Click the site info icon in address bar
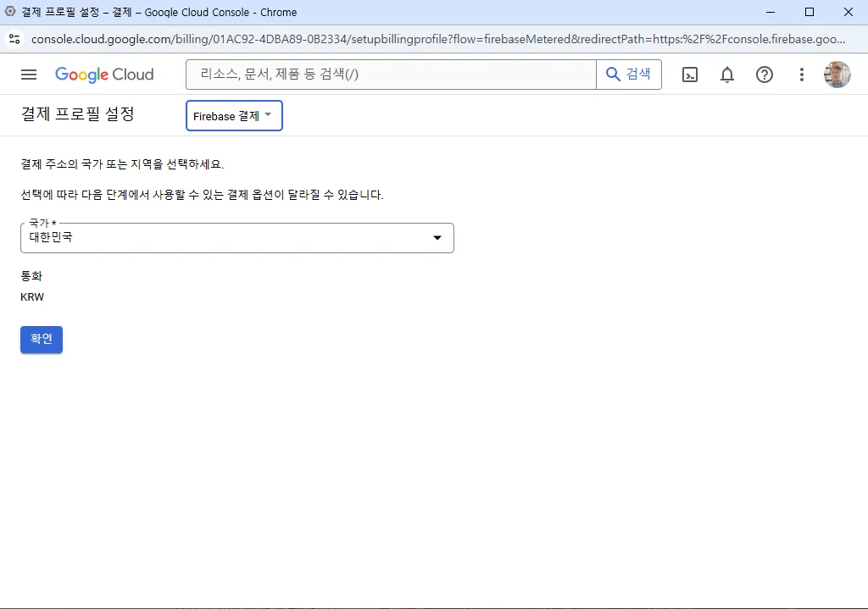 click(x=14, y=39)
